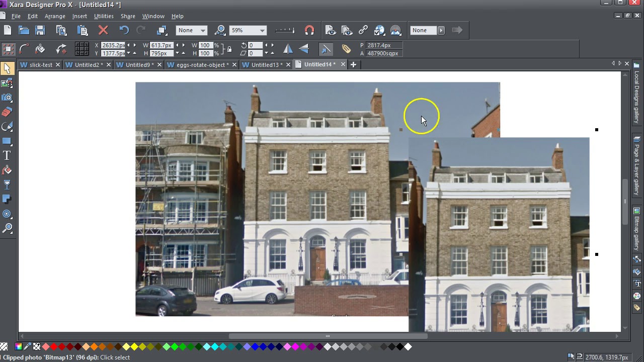This screenshot has height=362, width=644.
Task: Select the Zoom magnifier tool
Action: point(7,228)
